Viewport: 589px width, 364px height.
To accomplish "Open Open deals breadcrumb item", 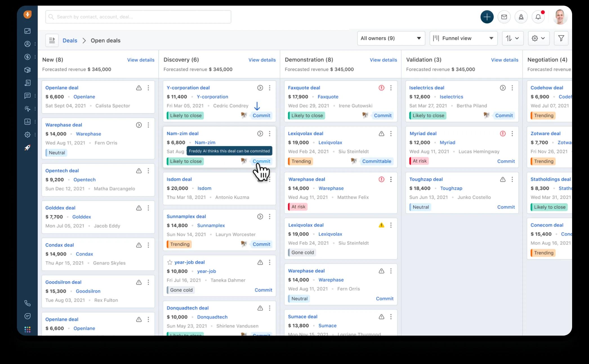I will 106,40.
